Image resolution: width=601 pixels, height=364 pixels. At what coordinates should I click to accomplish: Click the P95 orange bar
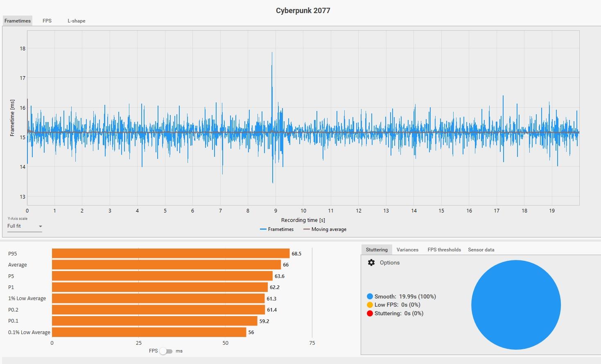coord(171,253)
